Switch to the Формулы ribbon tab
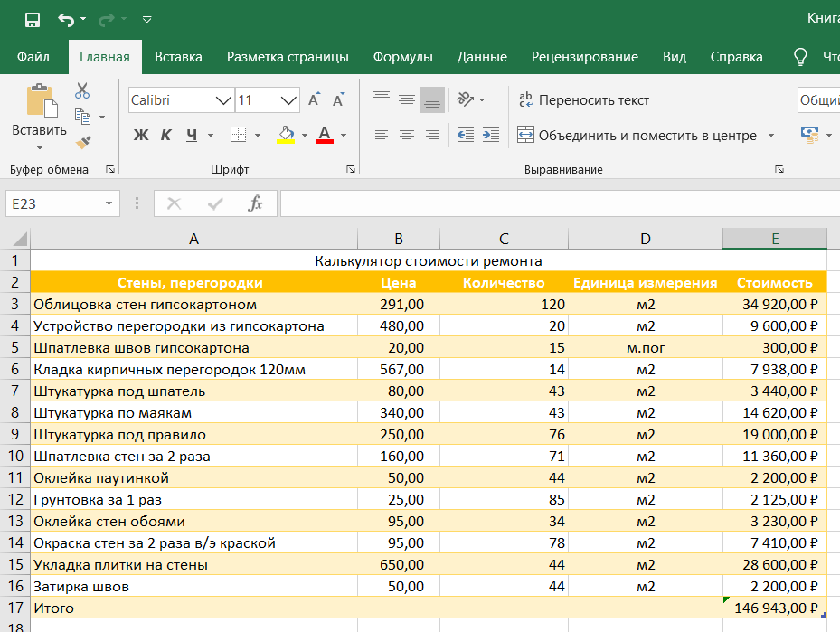This screenshot has width=840, height=632. tap(402, 57)
